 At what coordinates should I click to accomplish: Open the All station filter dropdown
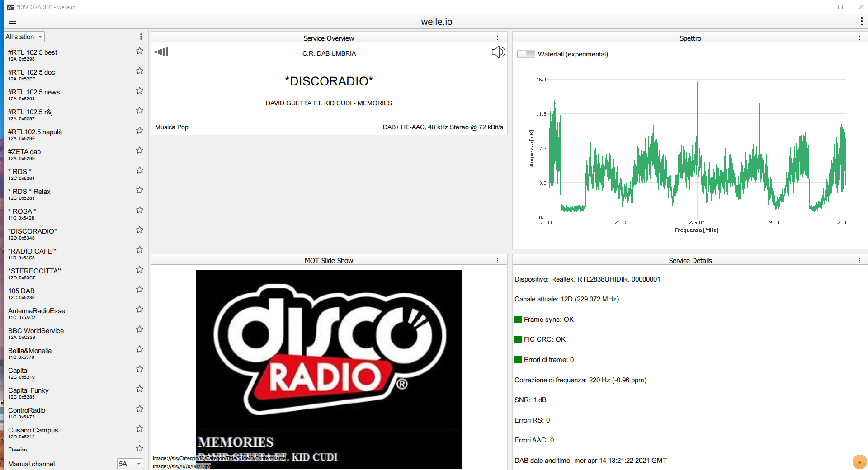(24, 37)
